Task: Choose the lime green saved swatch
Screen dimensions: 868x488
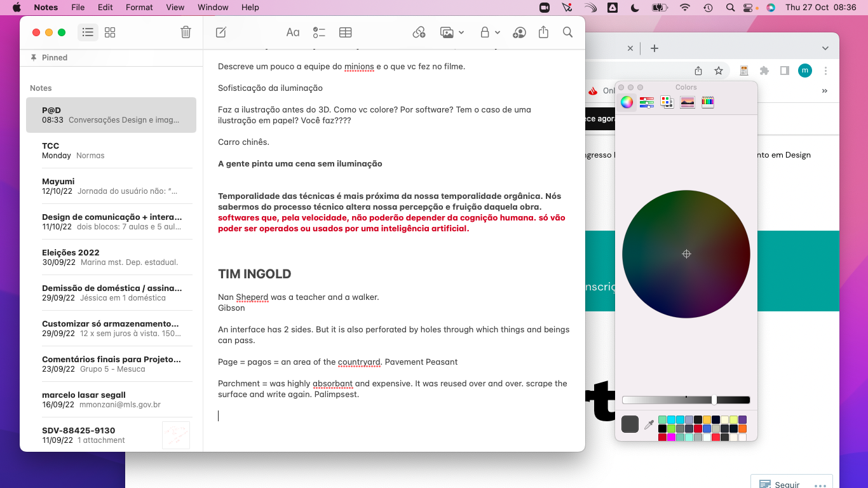Action: coord(671,428)
